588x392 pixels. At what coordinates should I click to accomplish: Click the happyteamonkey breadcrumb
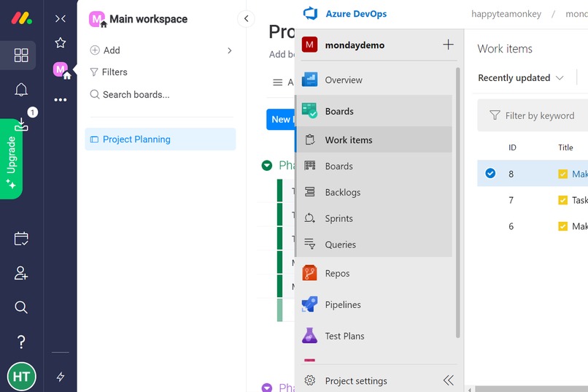[x=506, y=14]
